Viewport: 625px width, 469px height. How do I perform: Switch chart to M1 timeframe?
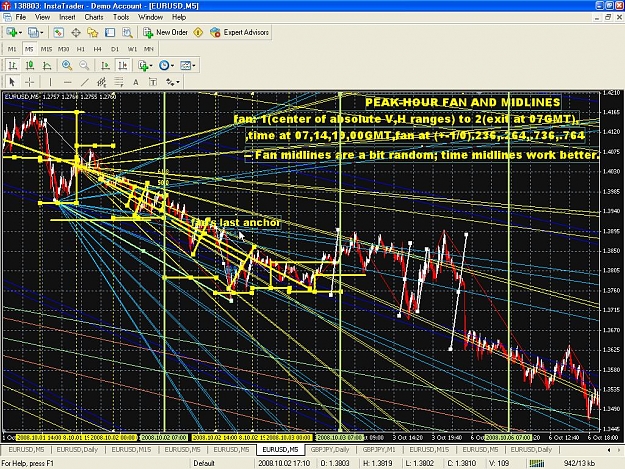tap(12, 49)
